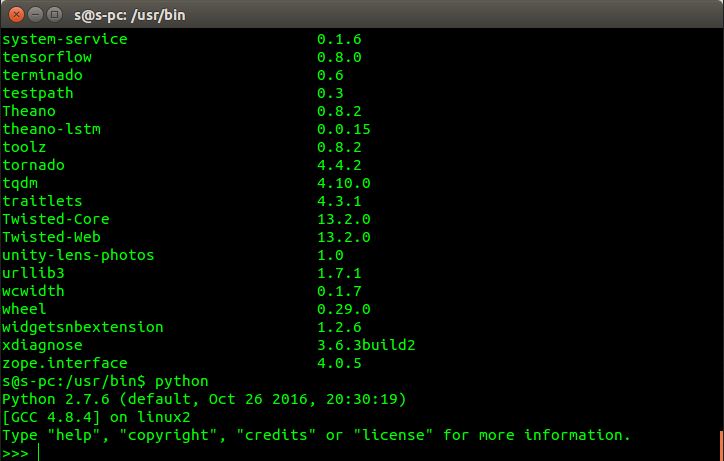Maximize the terminal window
The image size is (724, 461).
tap(54, 15)
